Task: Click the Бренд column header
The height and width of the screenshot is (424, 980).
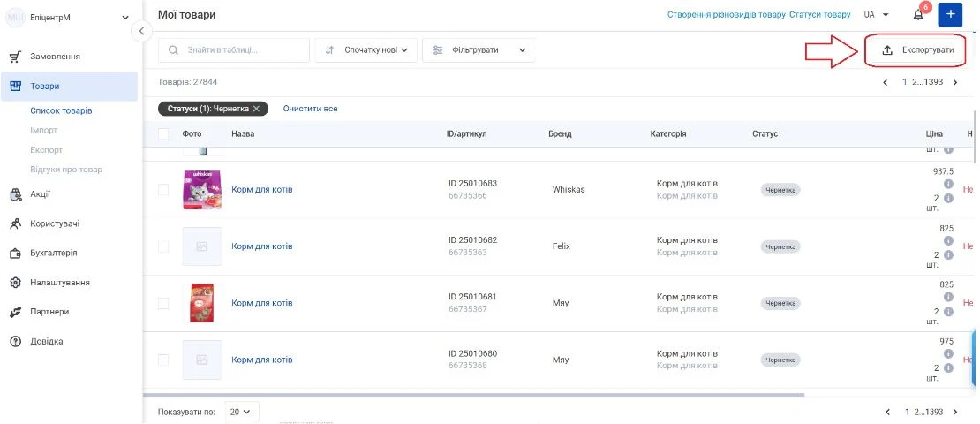Action: coord(560,134)
